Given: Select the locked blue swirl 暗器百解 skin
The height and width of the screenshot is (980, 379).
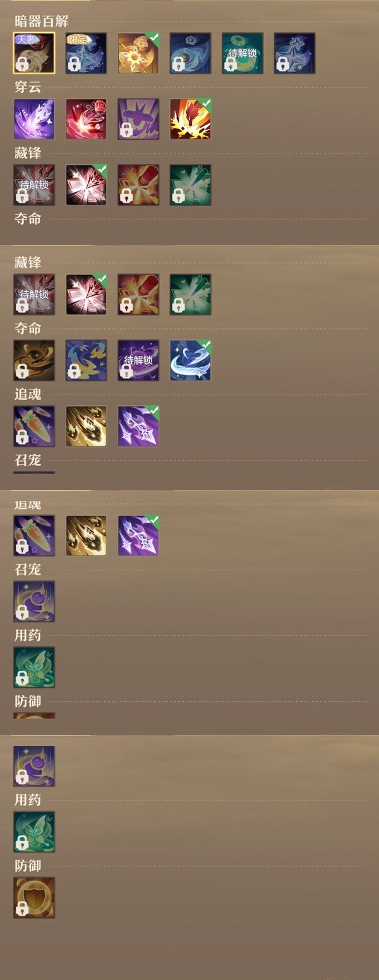Looking at the screenshot, I should (190, 54).
